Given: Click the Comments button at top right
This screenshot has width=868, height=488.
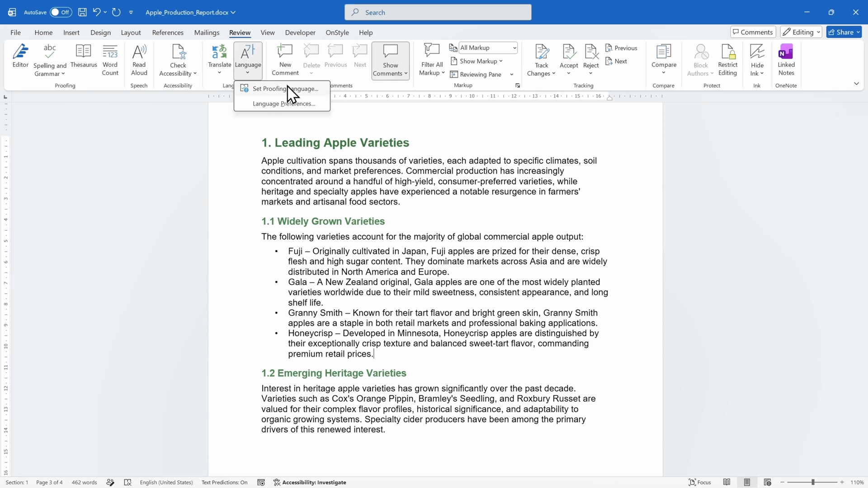Looking at the screenshot, I should tap(753, 32).
